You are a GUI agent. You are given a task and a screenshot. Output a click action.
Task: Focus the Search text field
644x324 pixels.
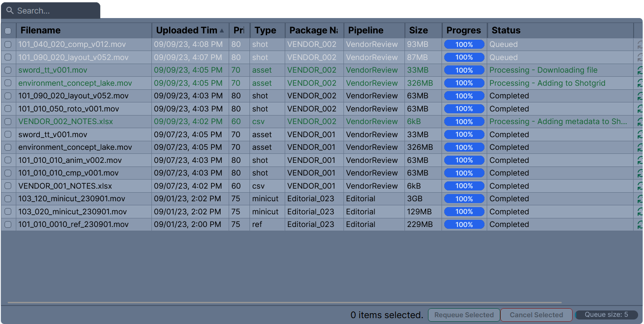click(54, 11)
